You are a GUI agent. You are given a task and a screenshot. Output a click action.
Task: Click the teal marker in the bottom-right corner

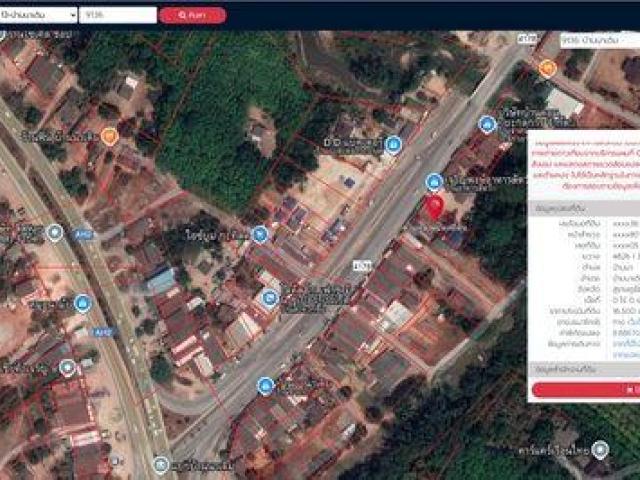point(600,449)
